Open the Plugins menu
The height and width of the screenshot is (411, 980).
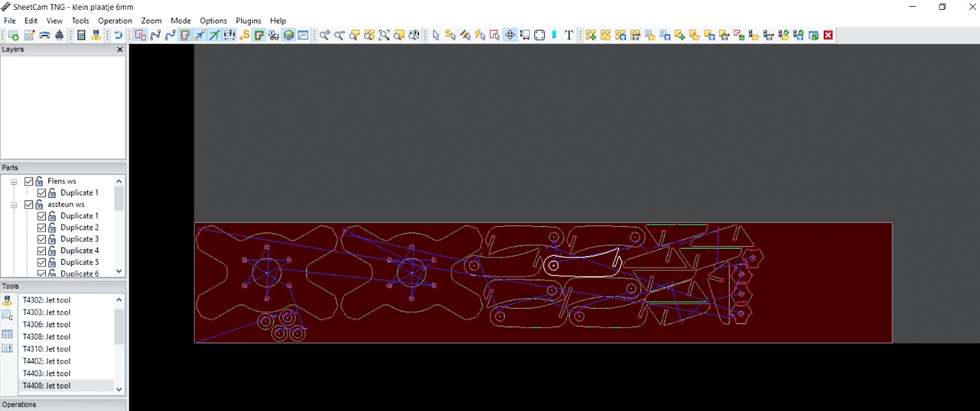248,21
